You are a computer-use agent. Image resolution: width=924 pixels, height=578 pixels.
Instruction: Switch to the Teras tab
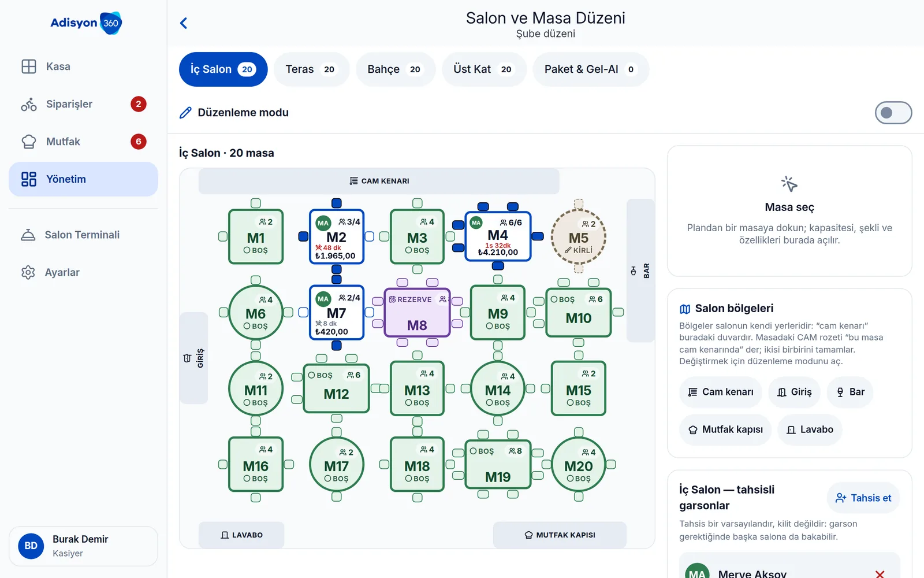[x=311, y=69]
